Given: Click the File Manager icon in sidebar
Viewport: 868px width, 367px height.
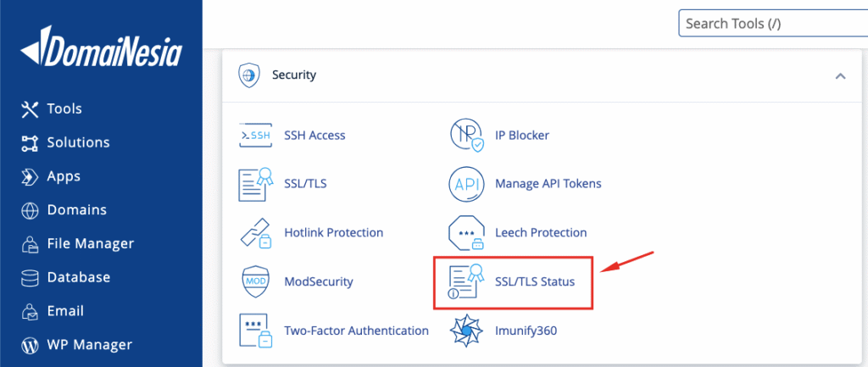Looking at the screenshot, I should point(30,243).
